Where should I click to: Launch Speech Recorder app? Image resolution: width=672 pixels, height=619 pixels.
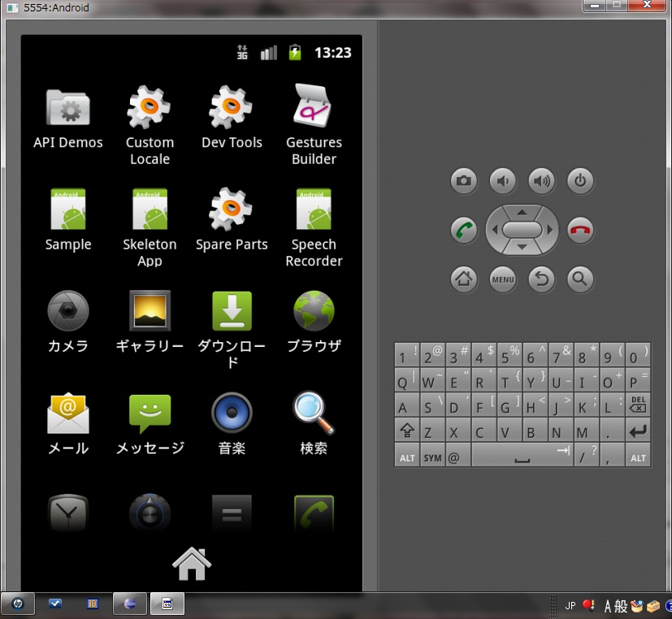(314, 227)
